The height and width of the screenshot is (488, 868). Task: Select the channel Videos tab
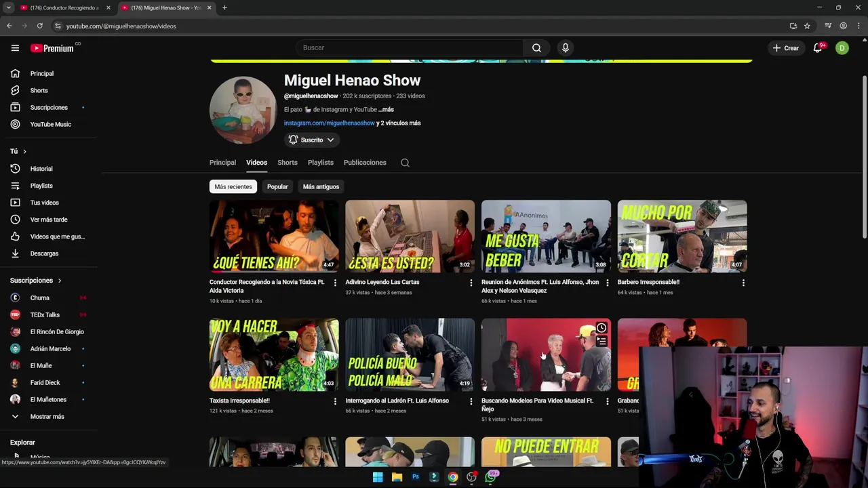256,163
